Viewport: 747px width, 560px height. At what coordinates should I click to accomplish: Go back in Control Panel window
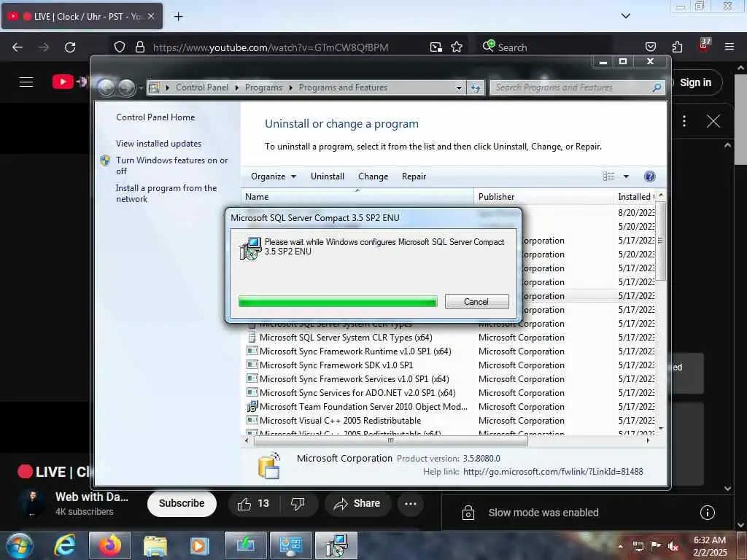point(107,87)
